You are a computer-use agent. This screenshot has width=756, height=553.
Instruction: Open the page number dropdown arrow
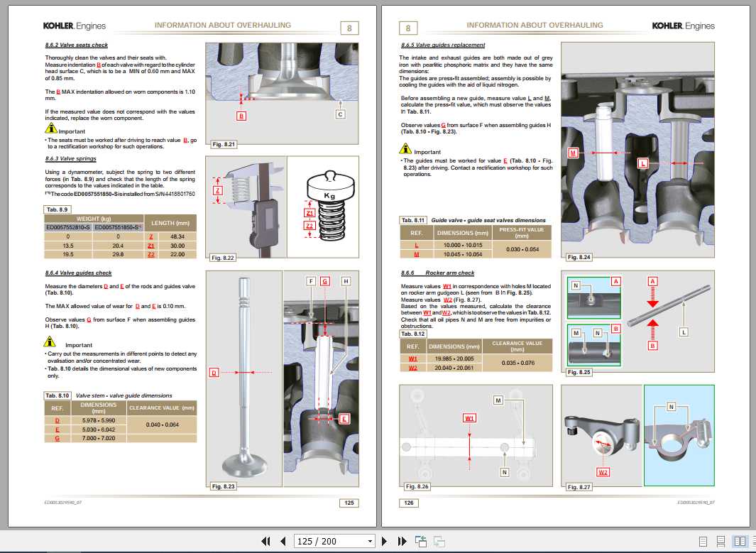[x=369, y=541]
